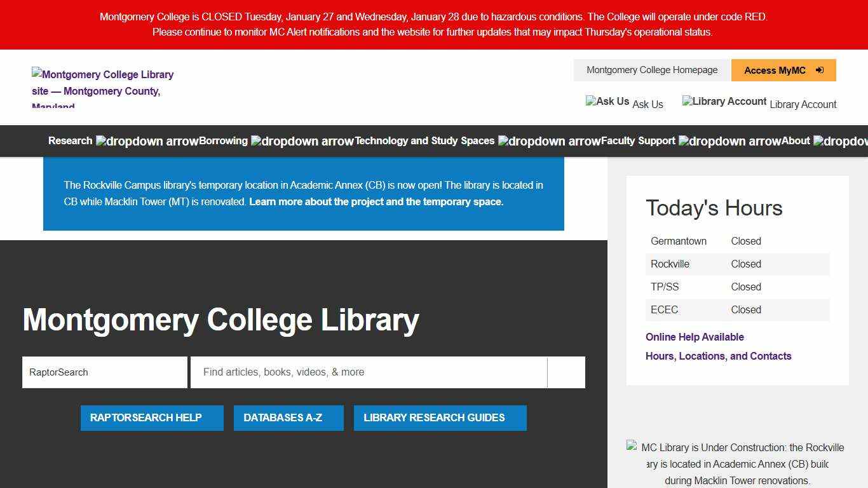Click the construction notice image icon

632,447
